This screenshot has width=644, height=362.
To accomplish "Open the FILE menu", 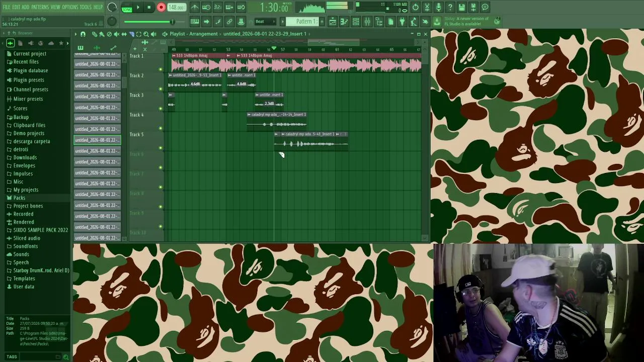I will pos(7,7).
